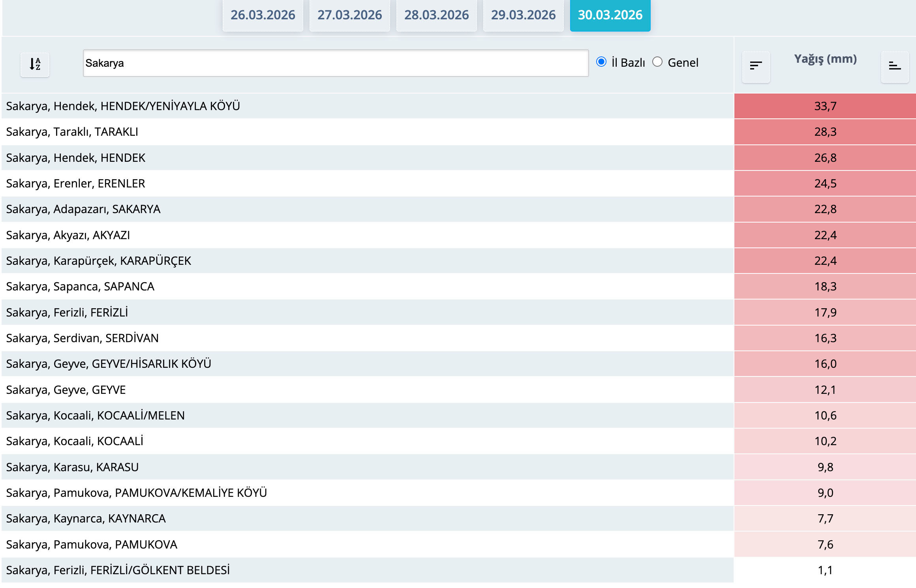Sort rainfall descending with left sort icon
The height and width of the screenshot is (588, 916).
point(755,66)
